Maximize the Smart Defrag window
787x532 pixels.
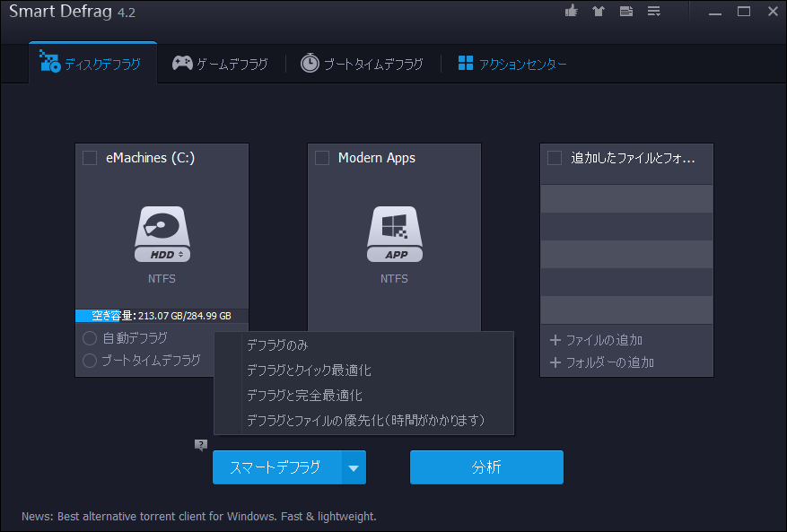point(744,11)
